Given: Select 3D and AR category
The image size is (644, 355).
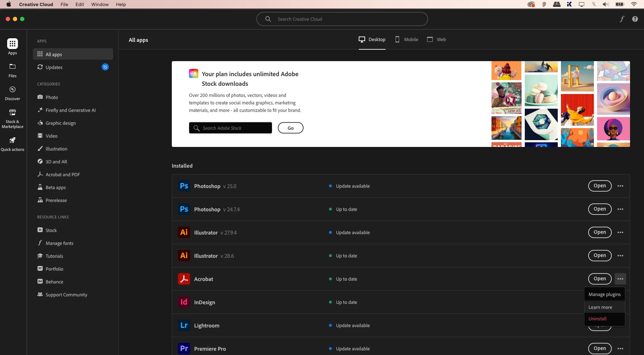Looking at the screenshot, I should (73, 162).
